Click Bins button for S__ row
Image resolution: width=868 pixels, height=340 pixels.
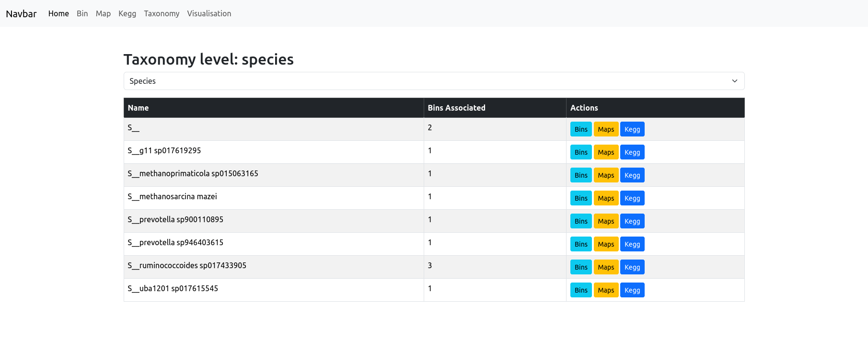[x=581, y=129]
